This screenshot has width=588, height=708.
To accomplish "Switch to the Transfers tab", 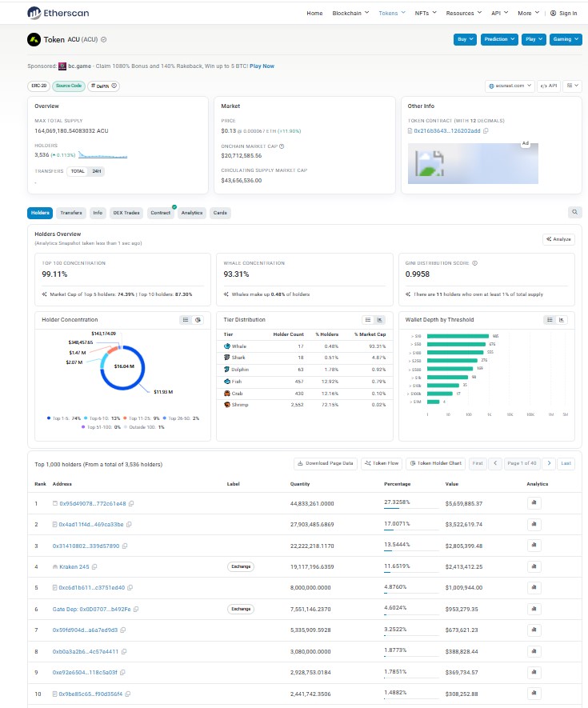I will click(x=71, y=213).
